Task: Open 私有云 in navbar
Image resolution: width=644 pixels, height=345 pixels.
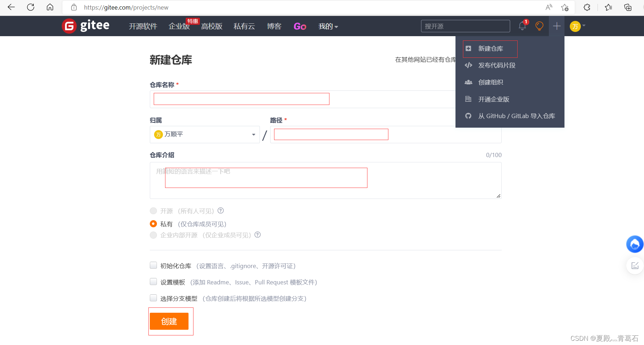Action: [x=244, y=26]
